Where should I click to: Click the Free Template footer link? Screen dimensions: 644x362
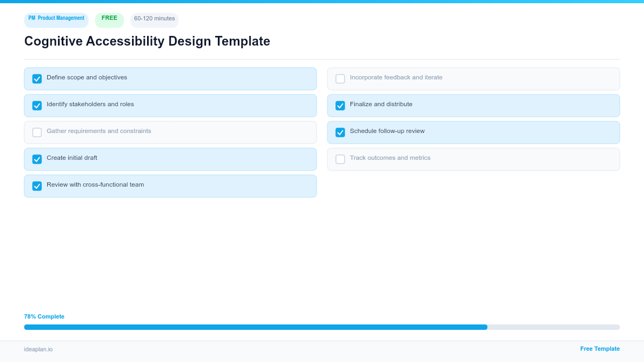[600, 349]
